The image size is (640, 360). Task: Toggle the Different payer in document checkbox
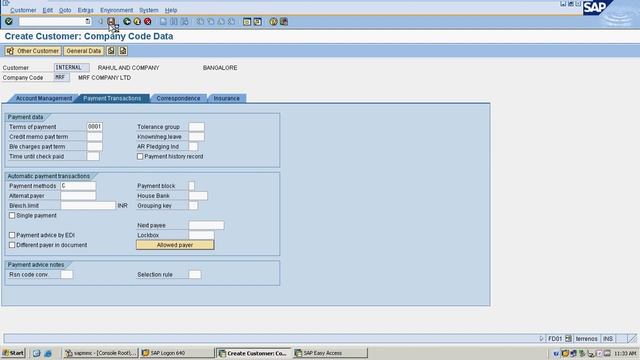tap(12, 245)
